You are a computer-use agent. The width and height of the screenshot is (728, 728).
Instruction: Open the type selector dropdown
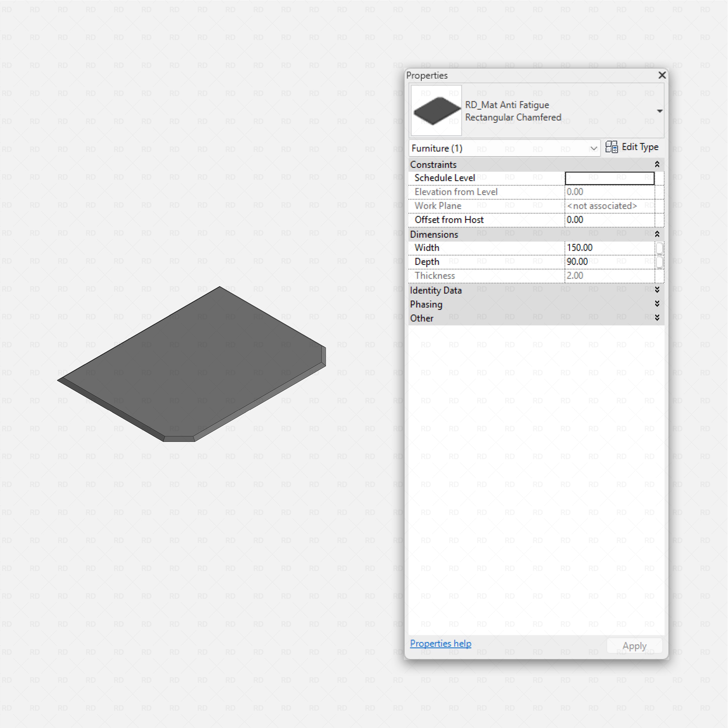pos(660,111)
